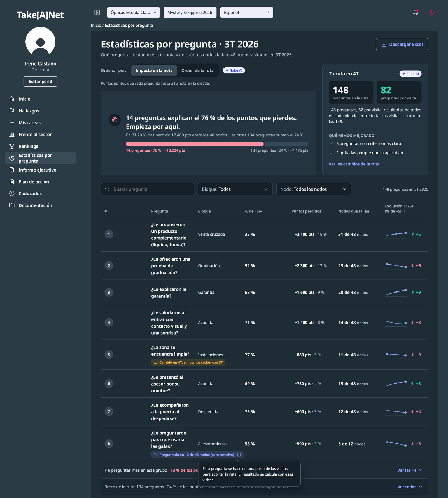Viewport: 448px width, 498px height.
Task: Click Documentación folder icon
Action: click(x=12, y=205)
